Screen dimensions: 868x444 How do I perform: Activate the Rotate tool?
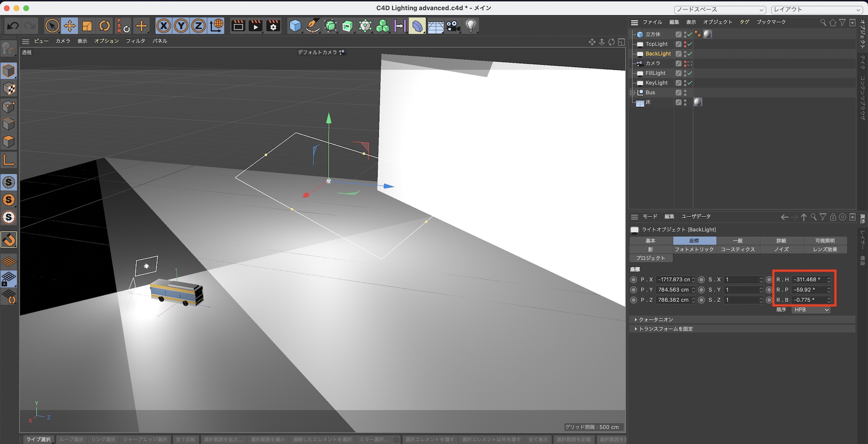click(x=105, y=26)
